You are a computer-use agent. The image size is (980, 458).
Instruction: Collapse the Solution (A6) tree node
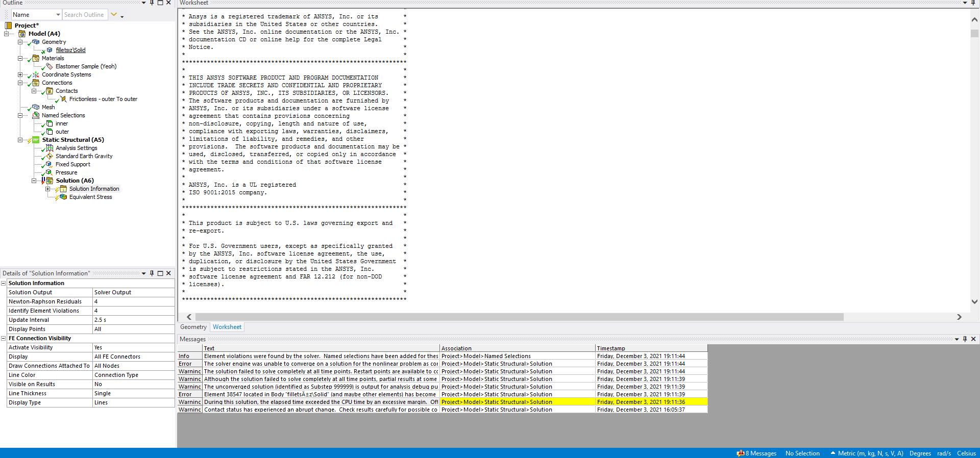34,181
